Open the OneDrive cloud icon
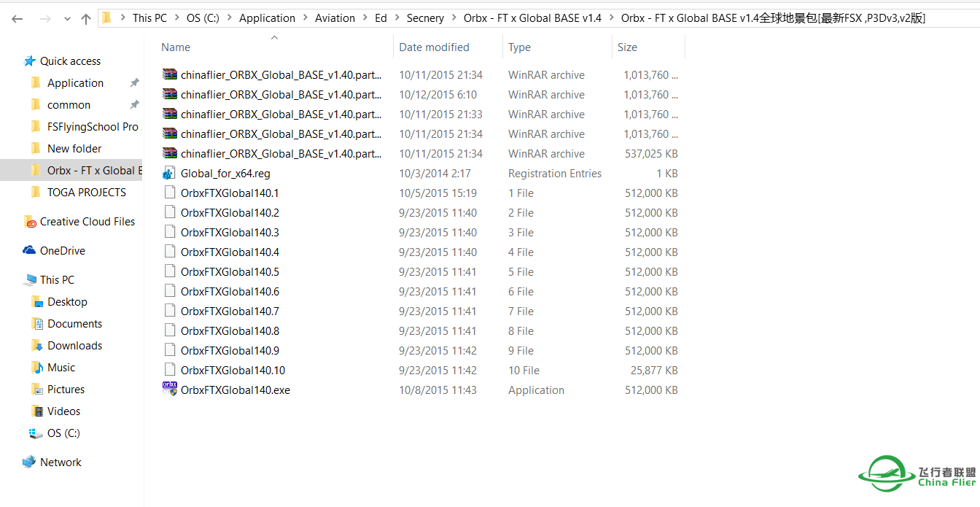The image size is (980, 507). tap(30, 251)
